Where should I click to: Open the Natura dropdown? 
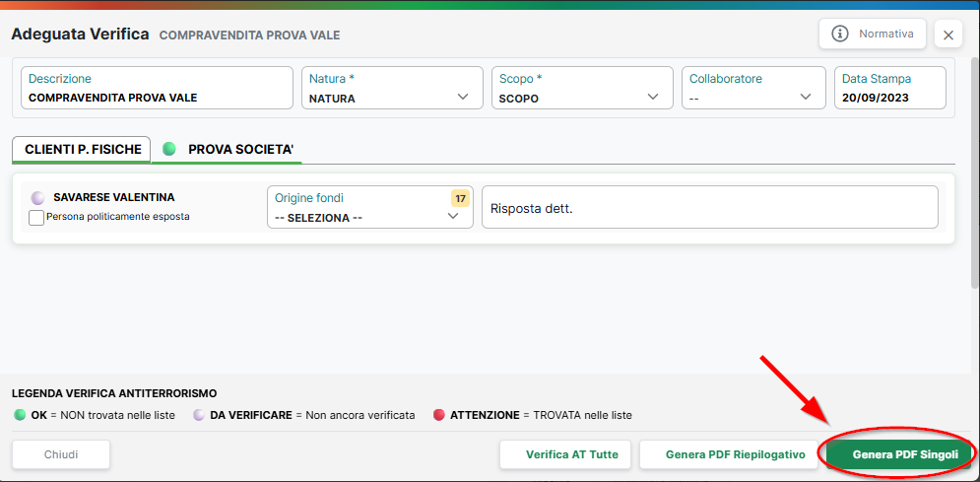(x=393, y=88)
